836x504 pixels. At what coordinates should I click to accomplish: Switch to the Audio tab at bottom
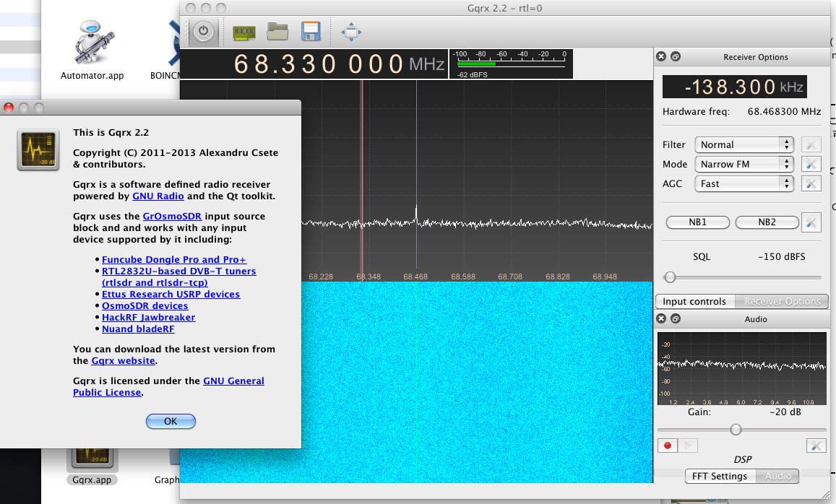pyautogui.click(x=777, y=477)
